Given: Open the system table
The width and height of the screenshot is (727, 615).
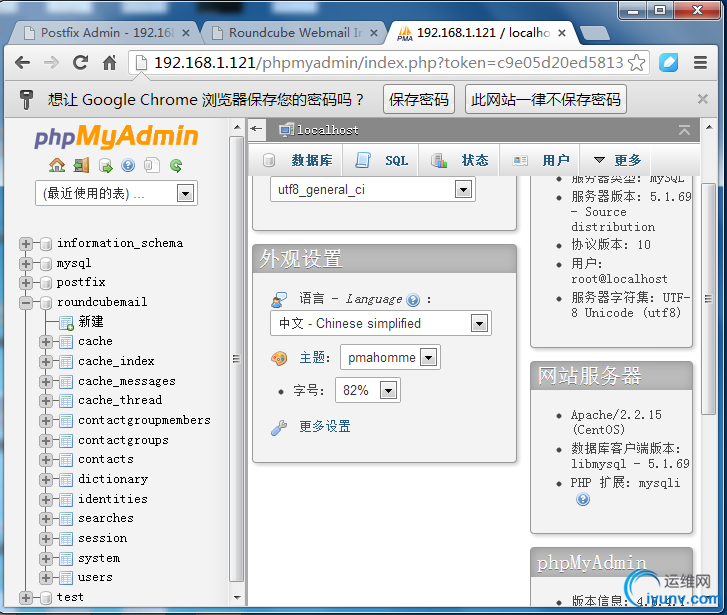Looking at the screenshot, I should tap(99, 558).
